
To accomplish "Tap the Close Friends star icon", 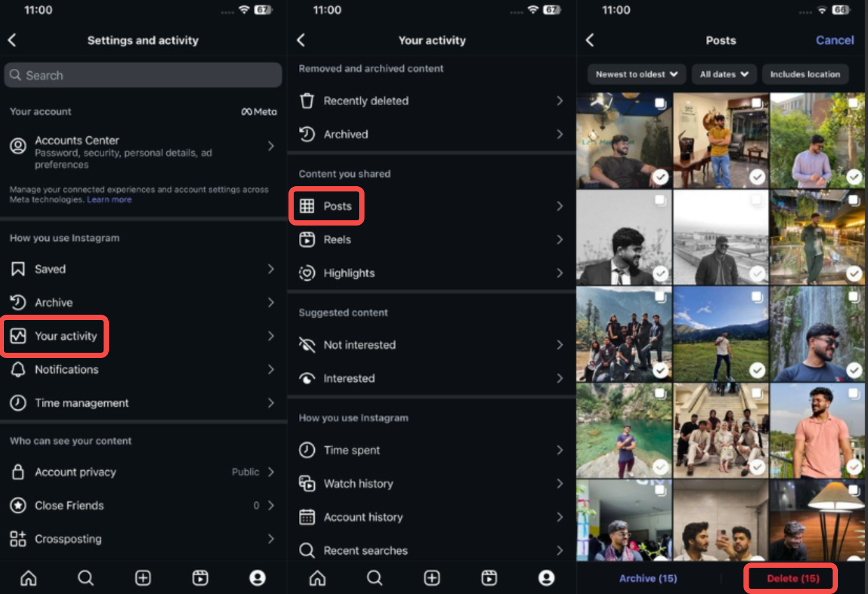I will (x=18, y=505).
